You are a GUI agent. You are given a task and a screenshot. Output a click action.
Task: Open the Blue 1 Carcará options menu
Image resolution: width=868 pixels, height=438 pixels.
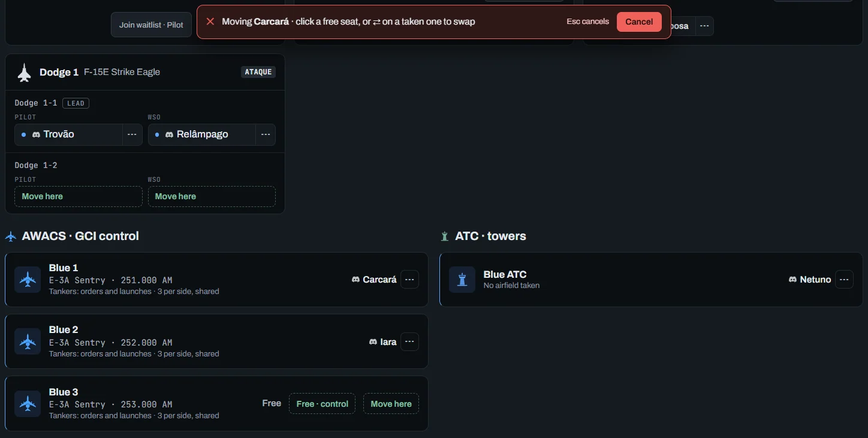coord(409,280)
